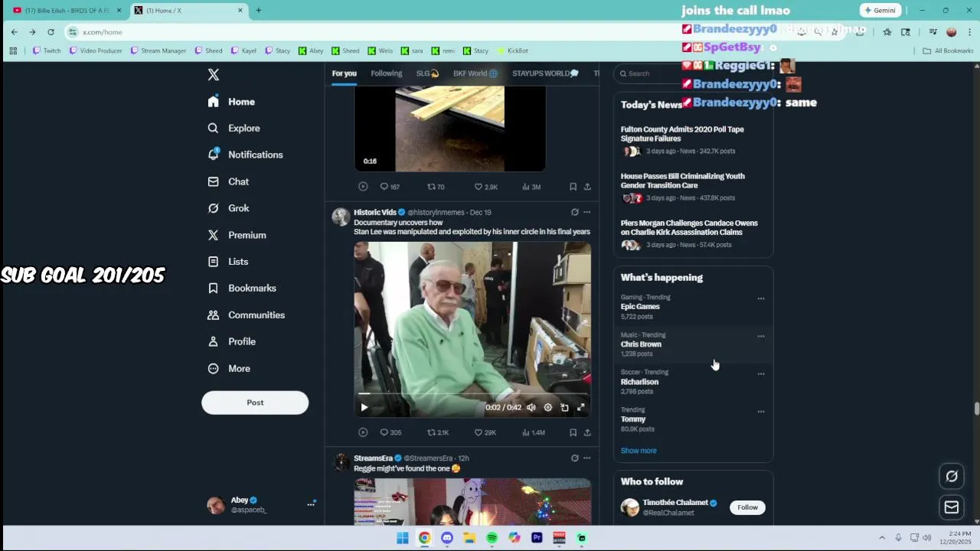Open Premiere Pro from the taskbar

point(537,538)
